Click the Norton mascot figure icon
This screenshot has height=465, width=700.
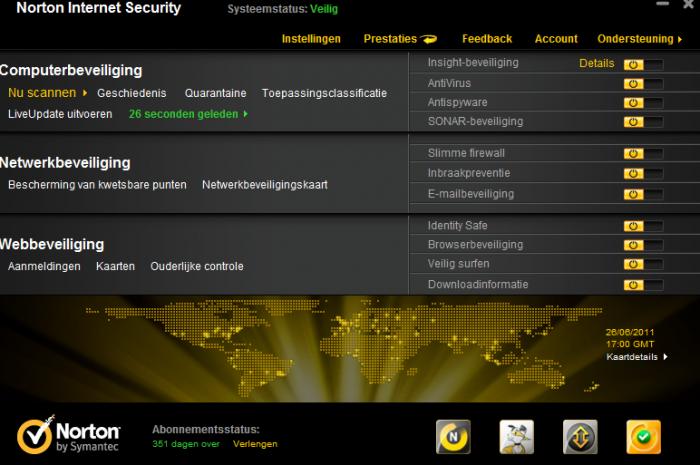(517, 437)
